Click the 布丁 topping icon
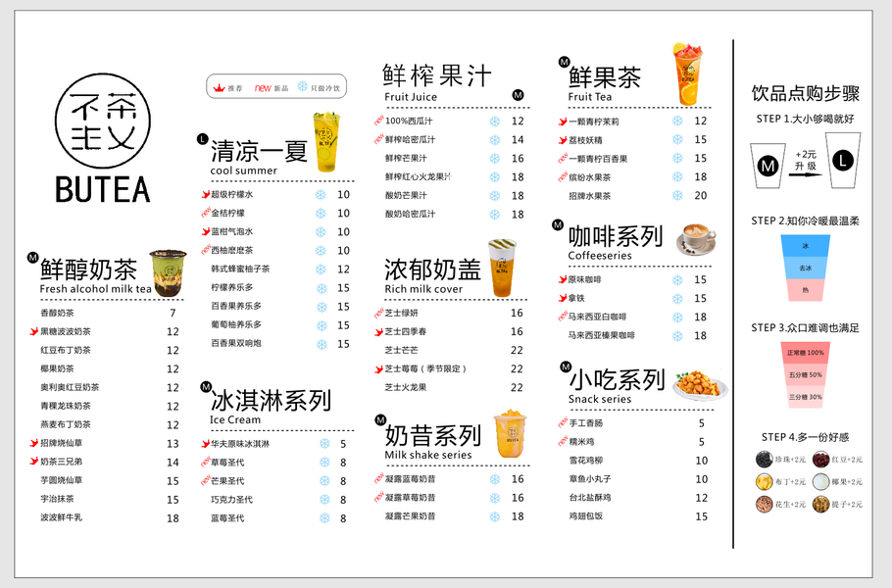 (x=764, y=481)
